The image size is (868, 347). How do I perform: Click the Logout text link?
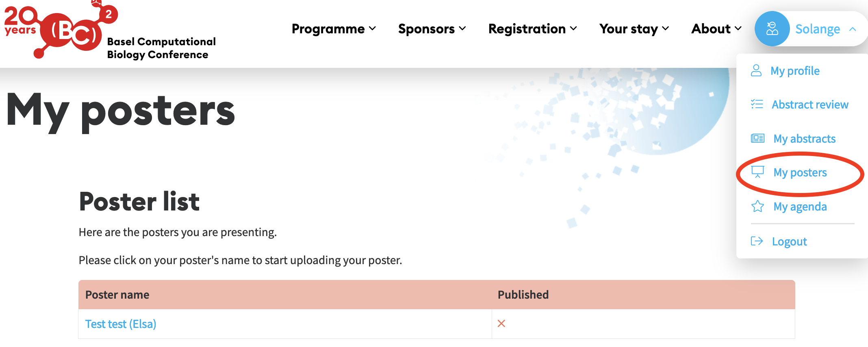click(790, 241)
